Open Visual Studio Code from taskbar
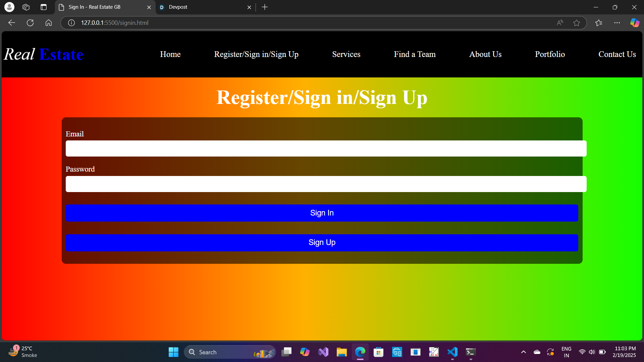This screenshot has height=362, width=644. pos(452,352)
